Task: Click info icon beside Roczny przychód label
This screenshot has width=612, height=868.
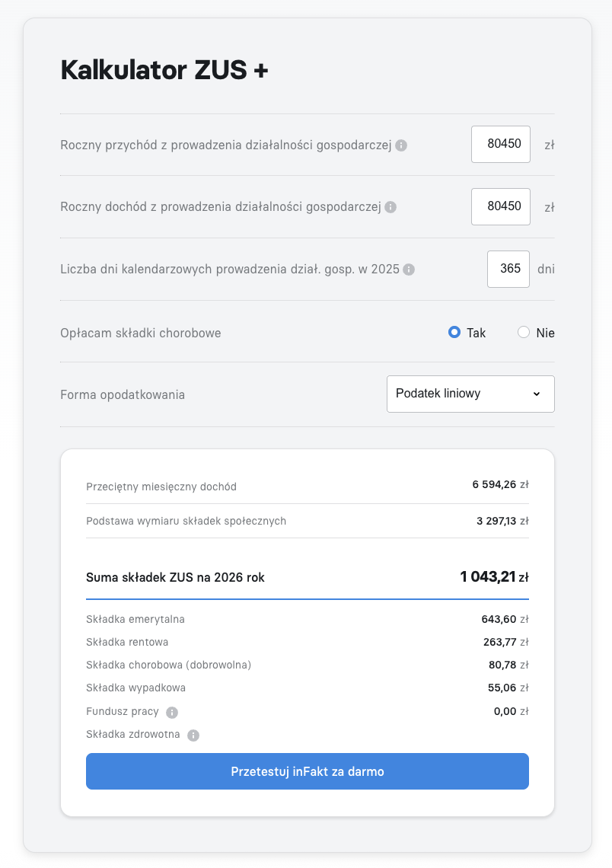Action: pyautogui.click(x=401, y=145)
